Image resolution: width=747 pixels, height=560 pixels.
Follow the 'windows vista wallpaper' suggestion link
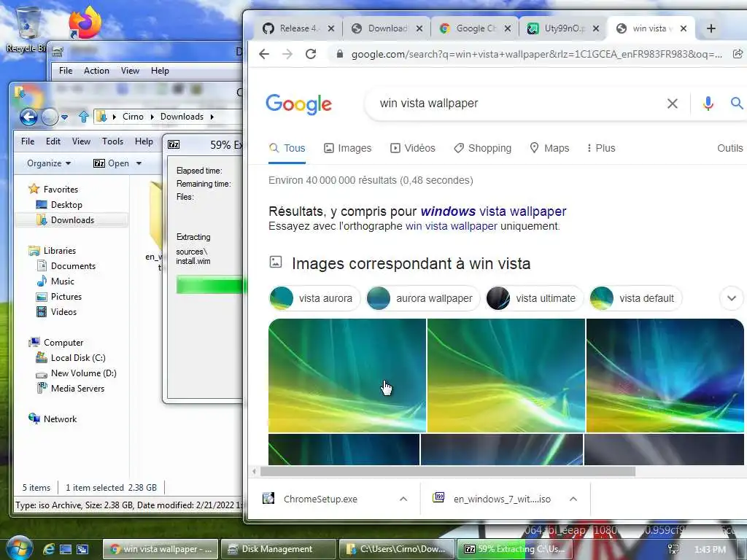[493, 211]
